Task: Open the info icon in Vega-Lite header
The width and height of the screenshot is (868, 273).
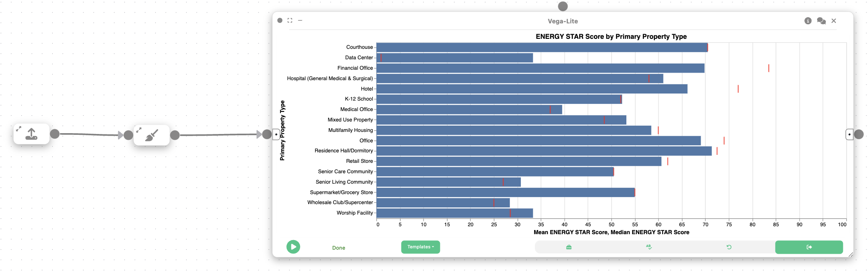Action: (x=808, y=21)
